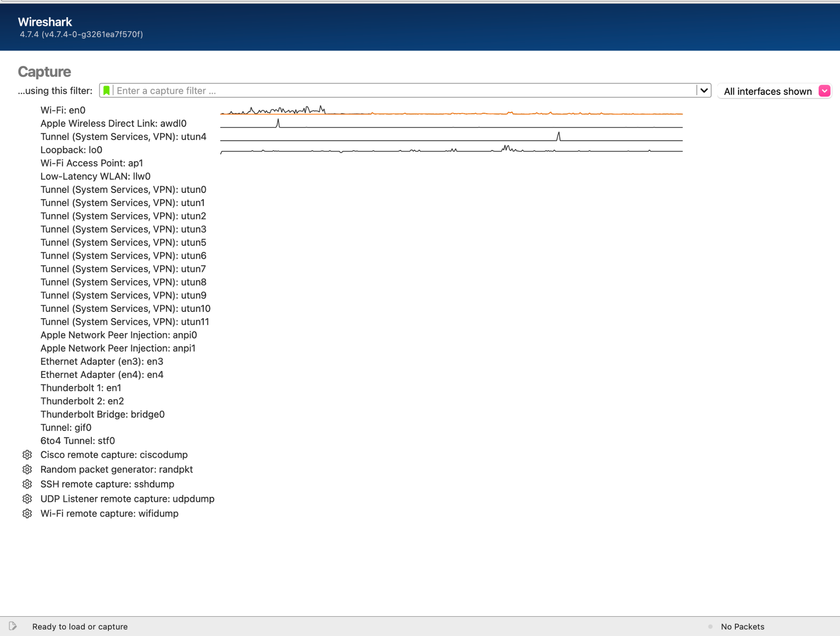Select Random packet generator: randpkt entry
This screenshot has width=840, height=636.
coord(117,469)
